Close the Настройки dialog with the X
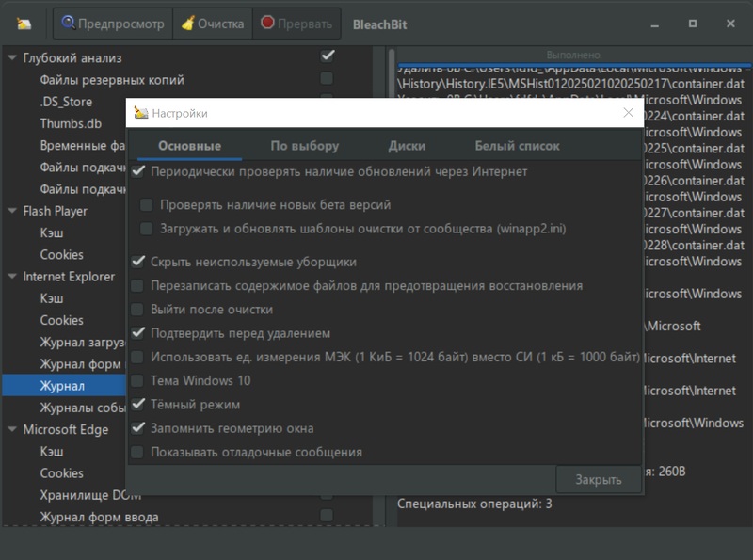This screenshot has height=560, width=753. 629,113
